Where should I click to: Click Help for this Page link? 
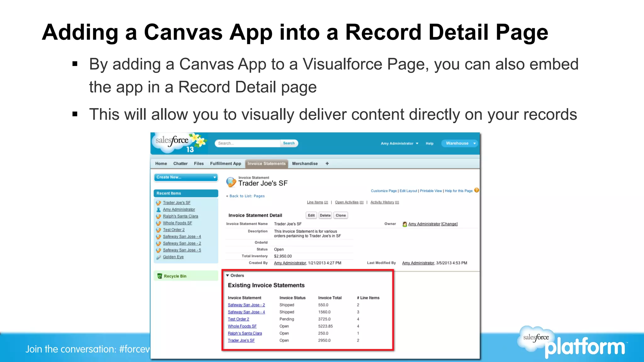click(x=458, y=191)
